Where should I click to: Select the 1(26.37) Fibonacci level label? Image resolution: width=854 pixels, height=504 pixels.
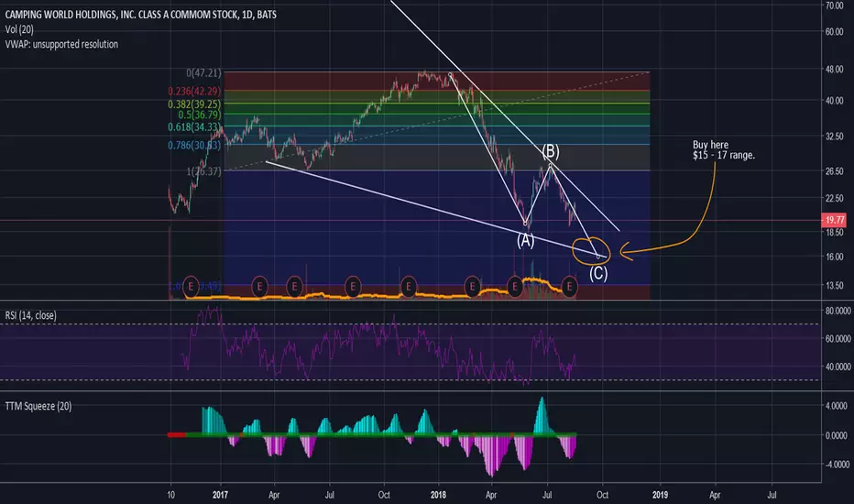(x=203, y=171)
